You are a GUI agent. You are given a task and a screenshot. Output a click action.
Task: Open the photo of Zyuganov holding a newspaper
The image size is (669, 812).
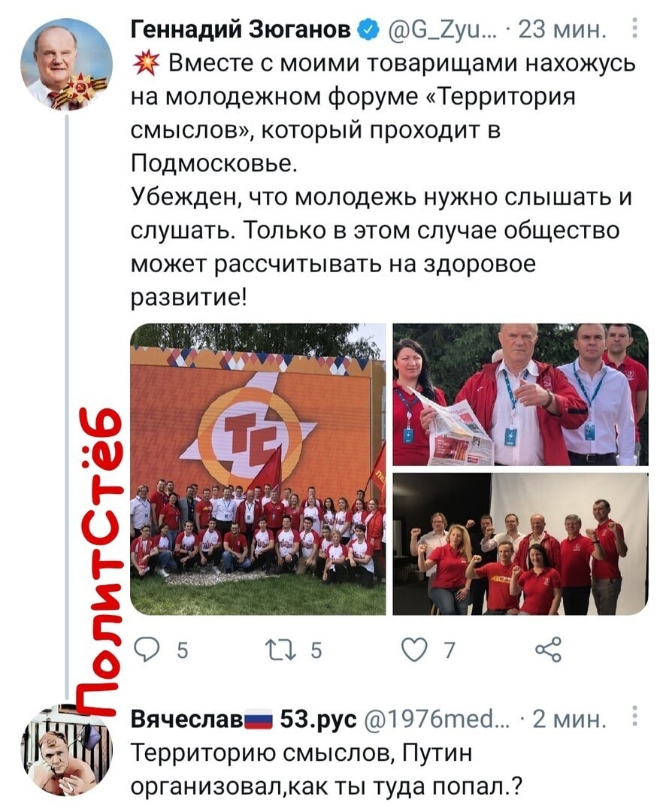tap(520, 395)
